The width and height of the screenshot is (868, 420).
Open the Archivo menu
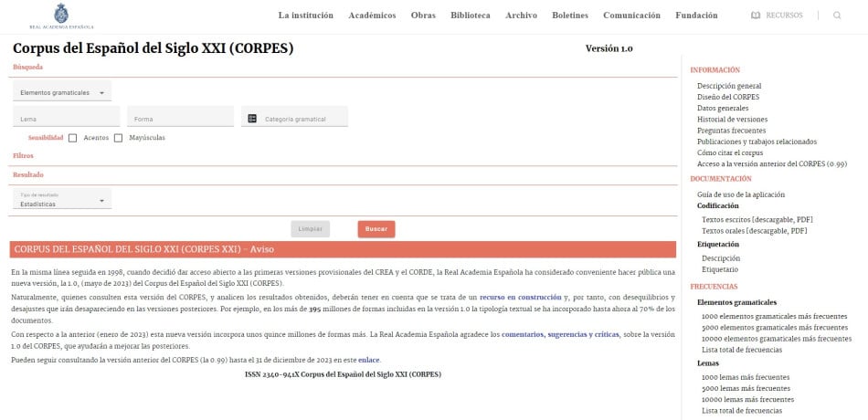click(x=521, y=16)
